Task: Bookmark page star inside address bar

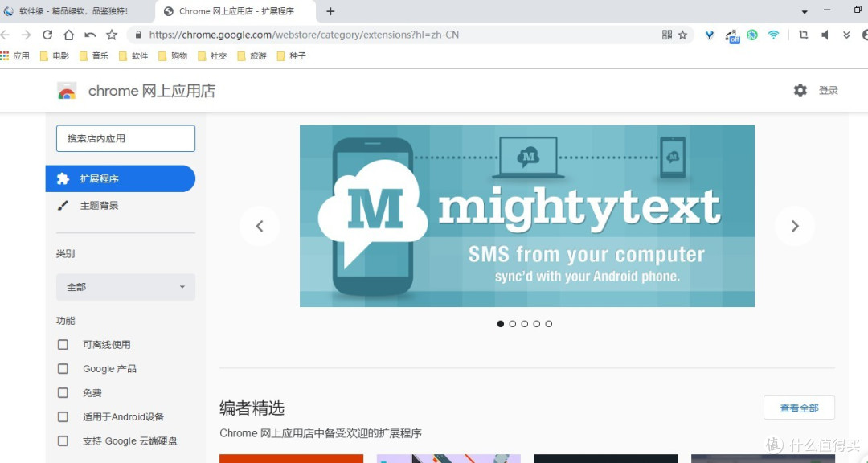Action: [x=682, y=35]
